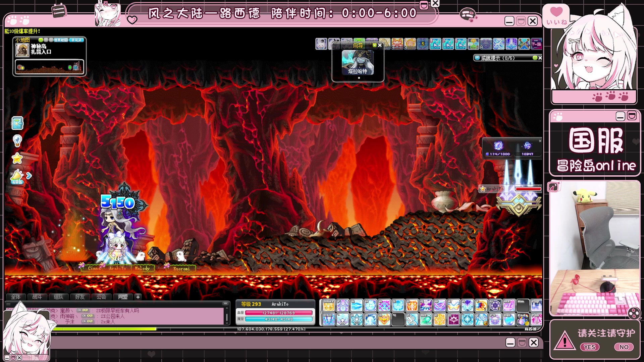Open the yellow star favorites icon
This screenshot has width=644, height=362.
point(17,158)
